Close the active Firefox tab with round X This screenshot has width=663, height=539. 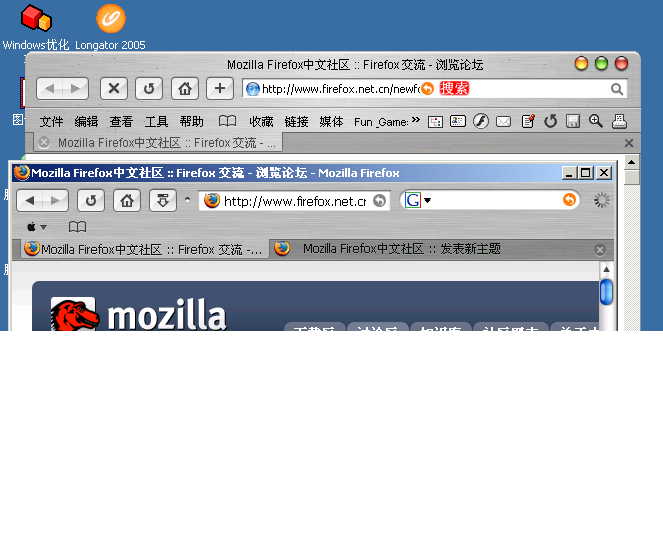600,250
